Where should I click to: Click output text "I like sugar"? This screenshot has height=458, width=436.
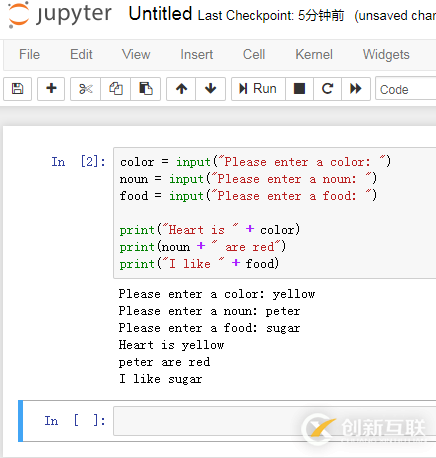[161, 379]
